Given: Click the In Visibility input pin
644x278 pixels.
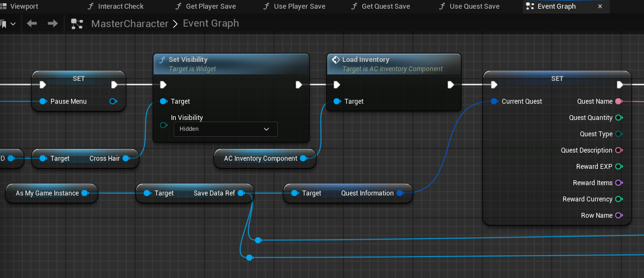Looking at the screenshot, I should 163,125.
